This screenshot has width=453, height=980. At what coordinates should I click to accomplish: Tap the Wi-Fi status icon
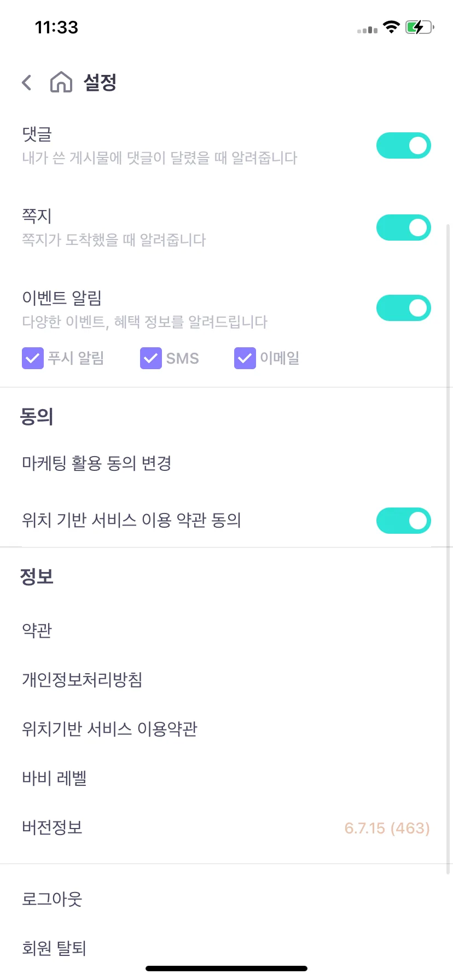391,27
